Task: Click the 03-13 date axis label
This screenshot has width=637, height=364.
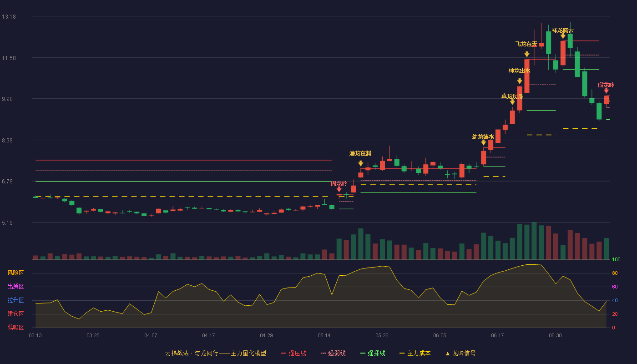Action: [35, 335]
